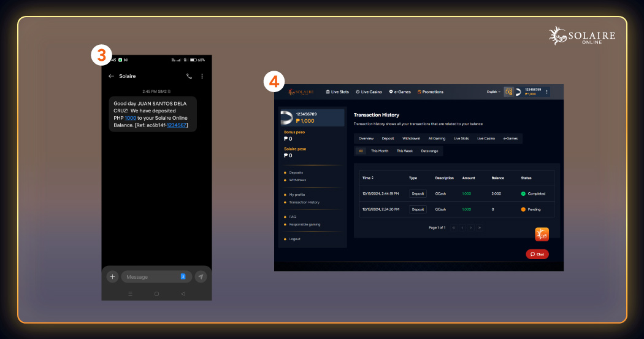The width and height of the screenshot is (644, 339).
Task: Click the orange Solaire floating widget icon
Action: [x=542, y=234]
